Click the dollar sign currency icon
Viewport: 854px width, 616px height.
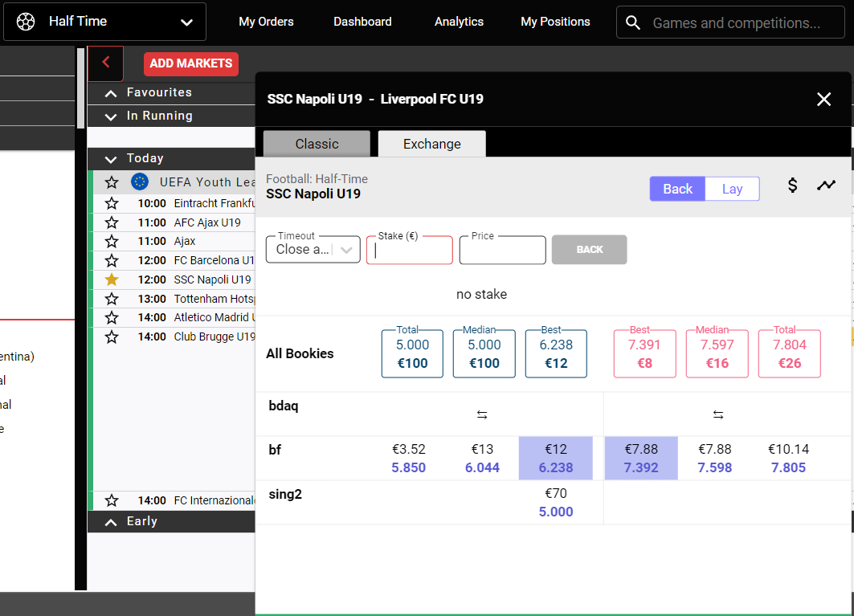[792, 186]
